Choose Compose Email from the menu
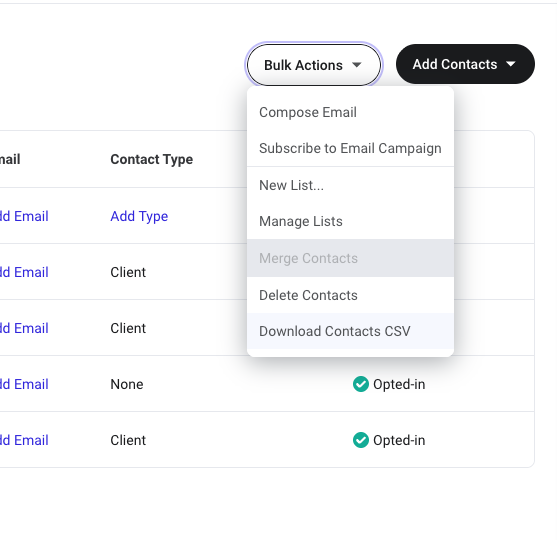Image resolution: width=557 pixels, height=540 pixels. coord(350,112)
